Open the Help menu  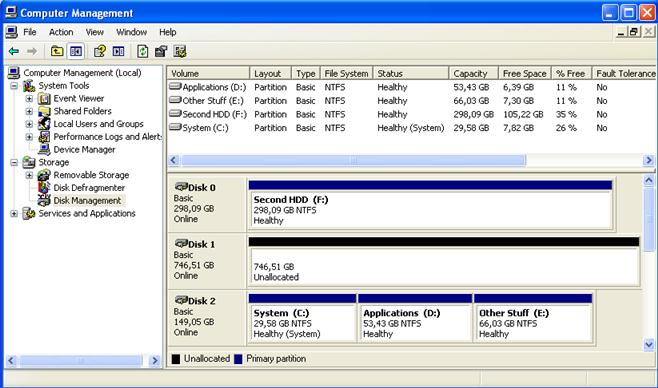(167, 32)
